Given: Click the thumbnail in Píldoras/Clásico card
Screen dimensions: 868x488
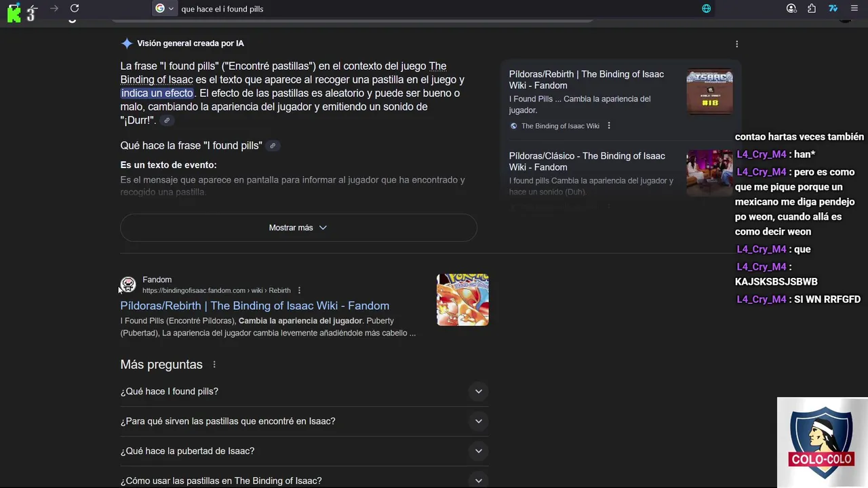Looking at the screenshot, I should tap(709, 173).
